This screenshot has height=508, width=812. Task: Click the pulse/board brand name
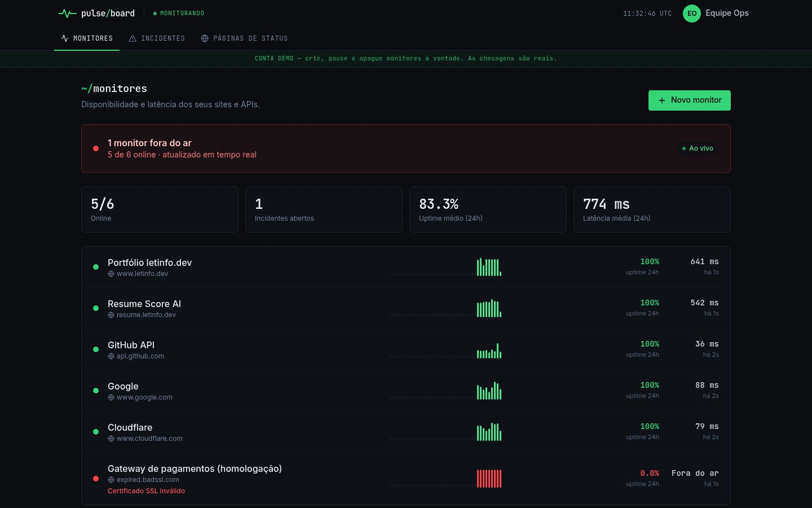[x=108, y=13]
